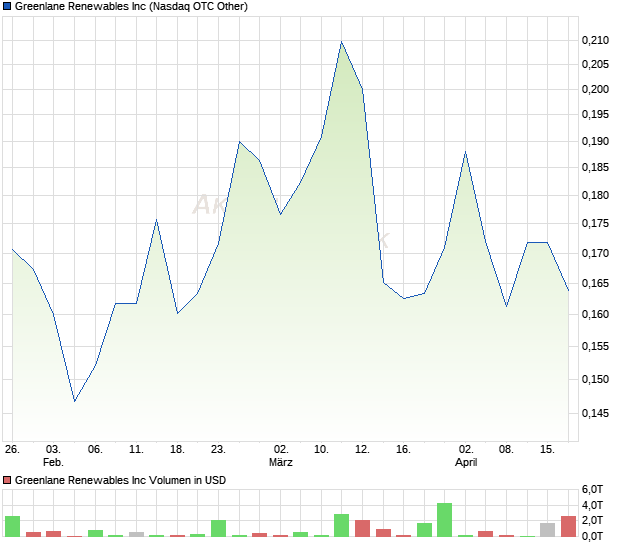Click the '23.' date label on x-axis

218,449
